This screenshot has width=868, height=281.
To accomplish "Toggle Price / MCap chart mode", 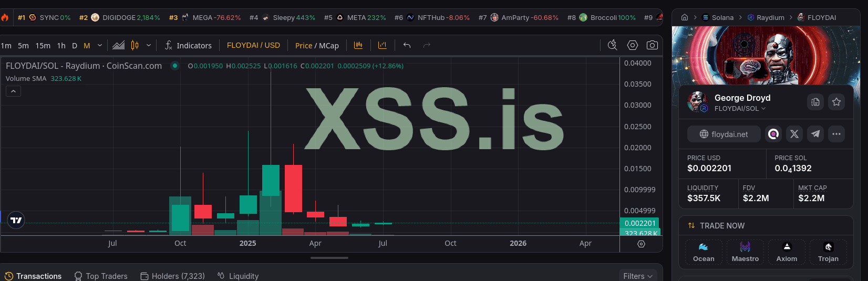I will [317, 46].
